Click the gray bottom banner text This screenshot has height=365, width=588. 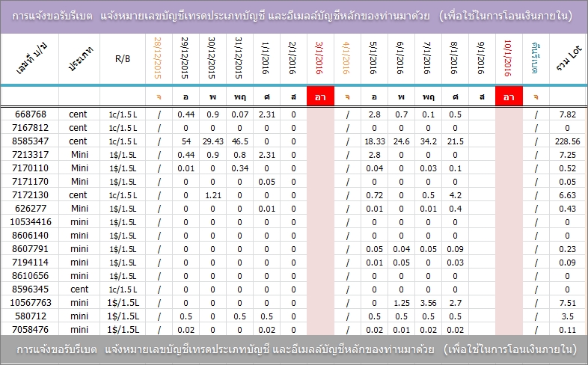[297, 349]
